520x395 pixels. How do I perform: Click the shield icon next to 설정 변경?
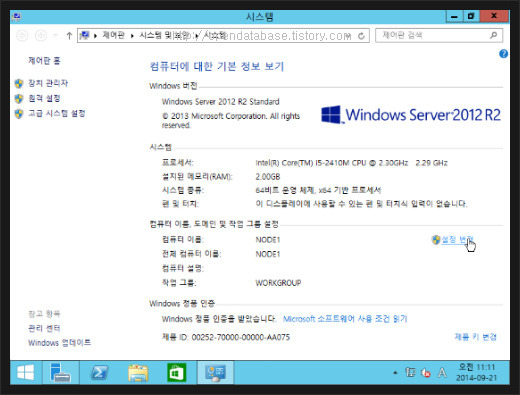436,239
